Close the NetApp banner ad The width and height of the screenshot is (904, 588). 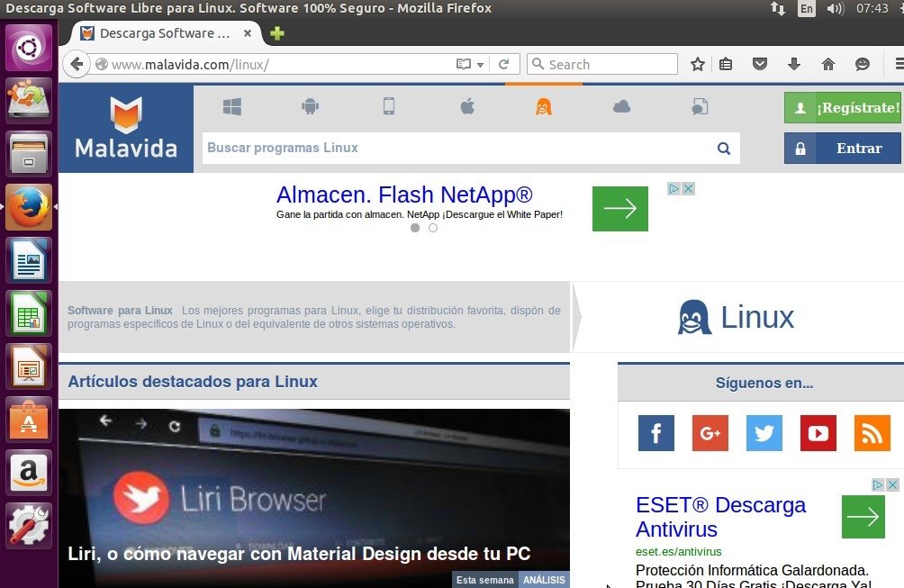[688, 188]
